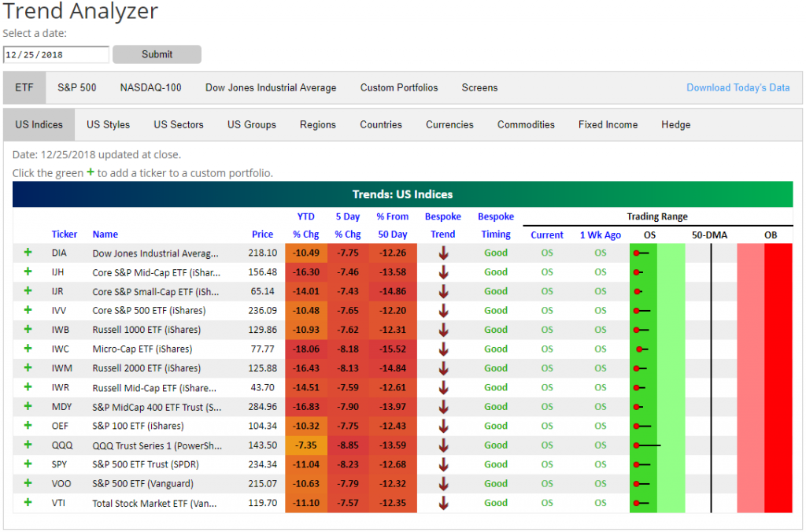Click the green plus beside VTI

tap(28, 502)
